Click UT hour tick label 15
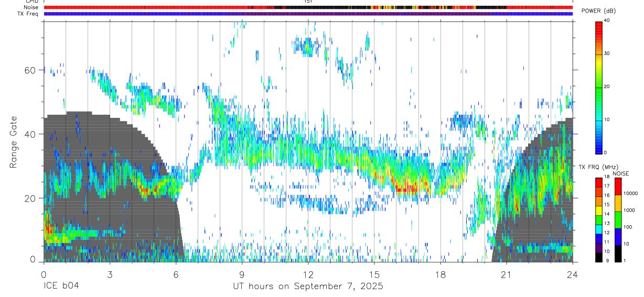 pyautogui.click(x=374, y=274)
